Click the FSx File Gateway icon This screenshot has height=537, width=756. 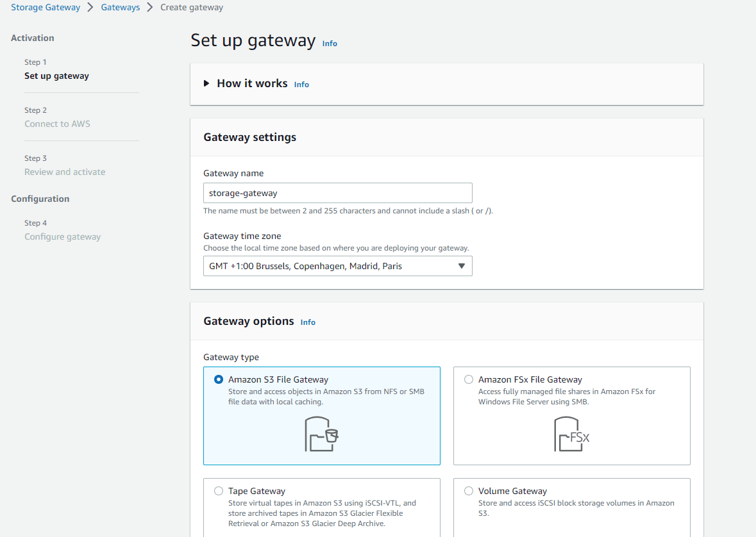coord(571,434)
